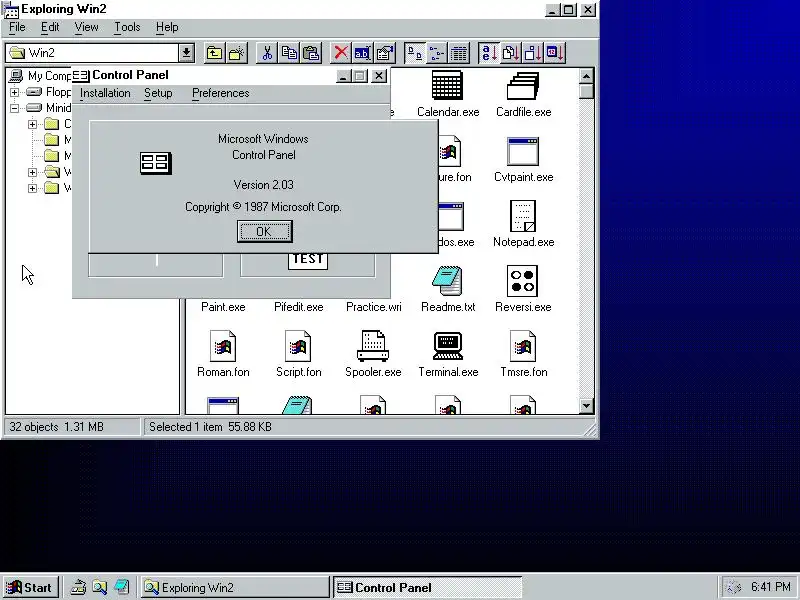Select Tmsre.fon font file icon
The height and width of the screenshot is (600, 800).
click(523, 346)
